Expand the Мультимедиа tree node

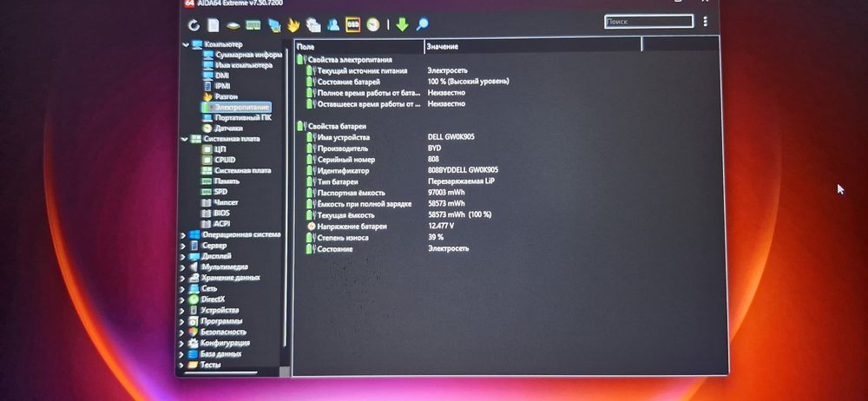pyautogui.click(x=183, y=267)
